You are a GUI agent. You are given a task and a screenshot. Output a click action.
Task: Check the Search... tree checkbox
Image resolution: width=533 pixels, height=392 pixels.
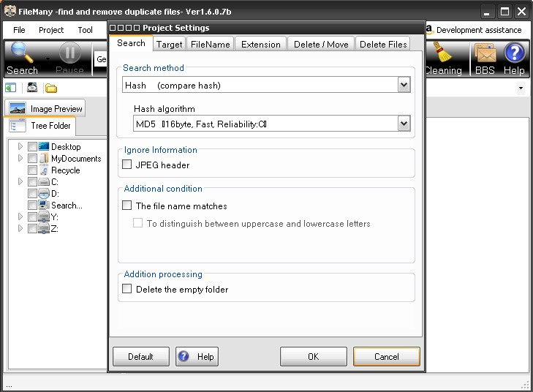pyautogui.click(x=32, y=205)
